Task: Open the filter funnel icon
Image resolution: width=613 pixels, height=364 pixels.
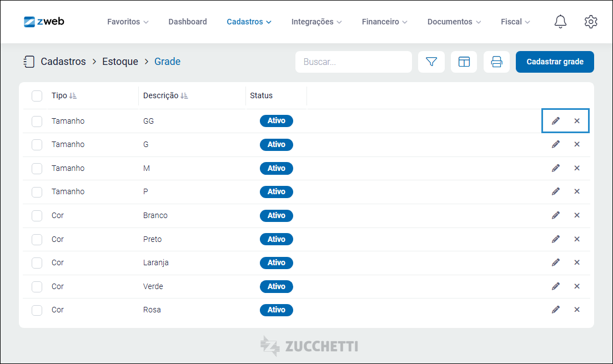Action: (x=431, y=62)
